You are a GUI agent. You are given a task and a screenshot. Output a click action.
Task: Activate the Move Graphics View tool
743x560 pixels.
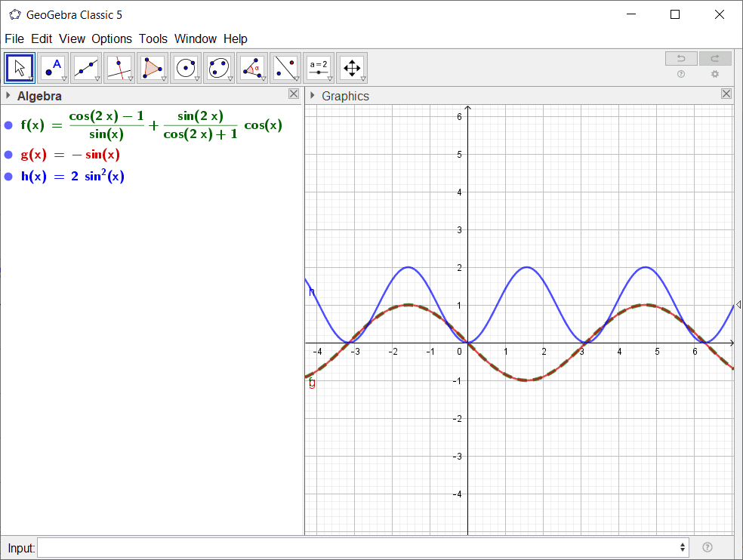click(x=352, y=68)
